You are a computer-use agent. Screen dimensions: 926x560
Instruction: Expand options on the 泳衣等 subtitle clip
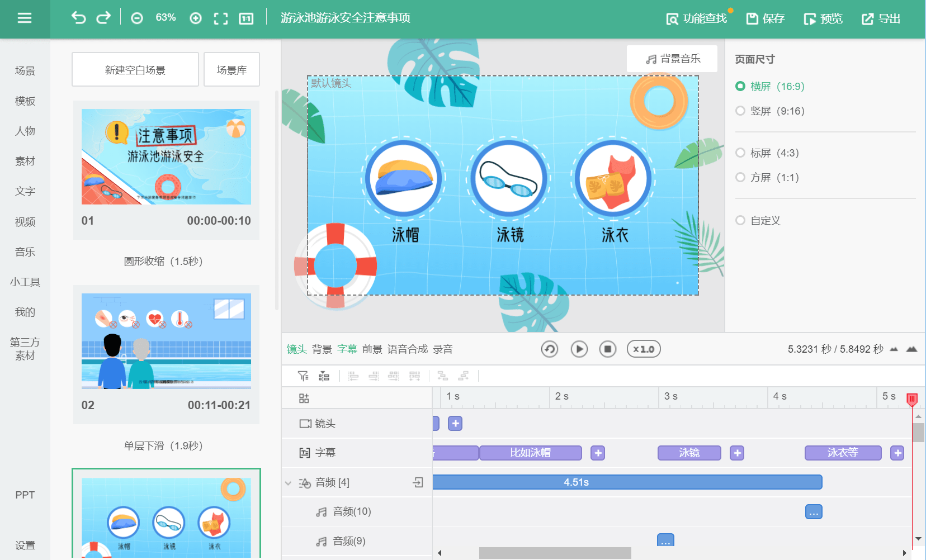click(897, 453)
